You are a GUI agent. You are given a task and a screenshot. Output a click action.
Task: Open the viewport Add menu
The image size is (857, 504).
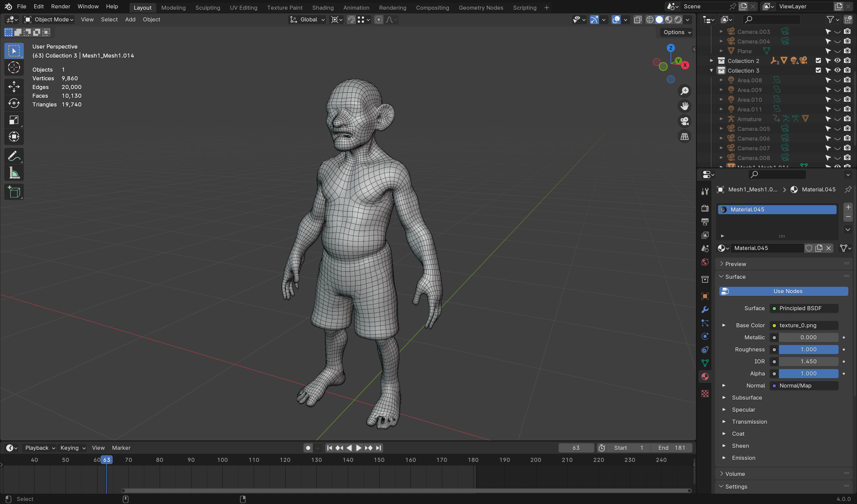[x=130, y=20]
